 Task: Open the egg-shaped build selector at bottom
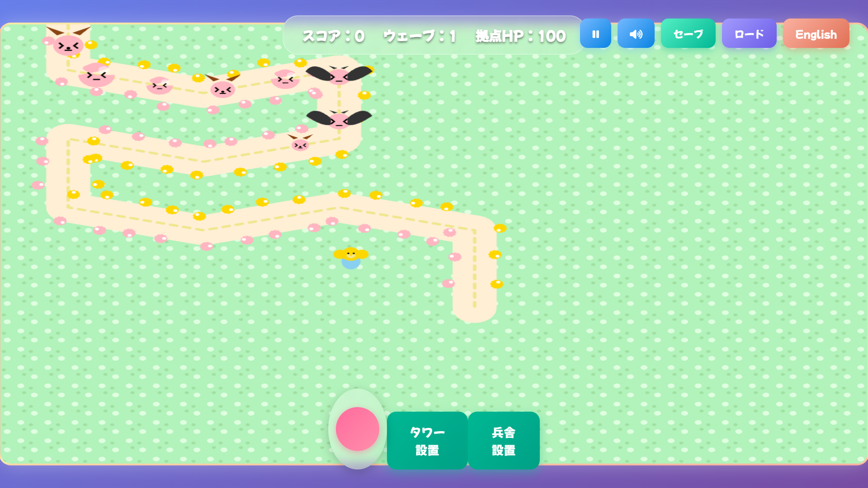click(x=357, y=429)
